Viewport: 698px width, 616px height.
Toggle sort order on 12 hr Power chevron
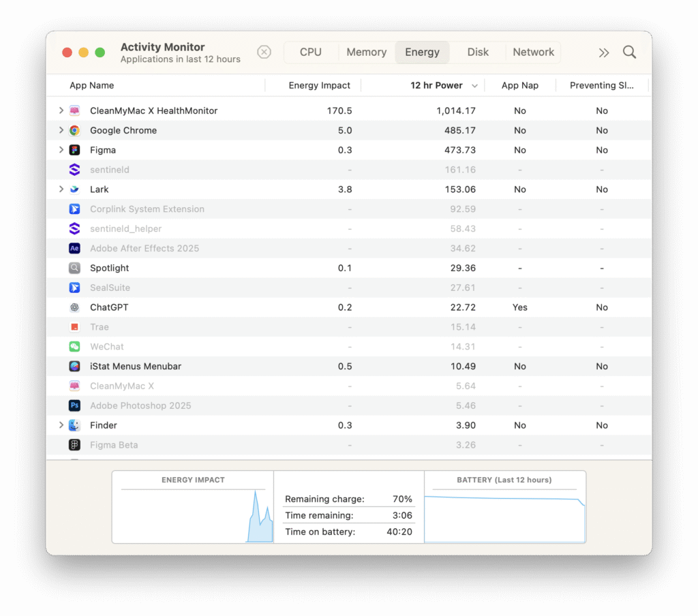pos(474,86)
